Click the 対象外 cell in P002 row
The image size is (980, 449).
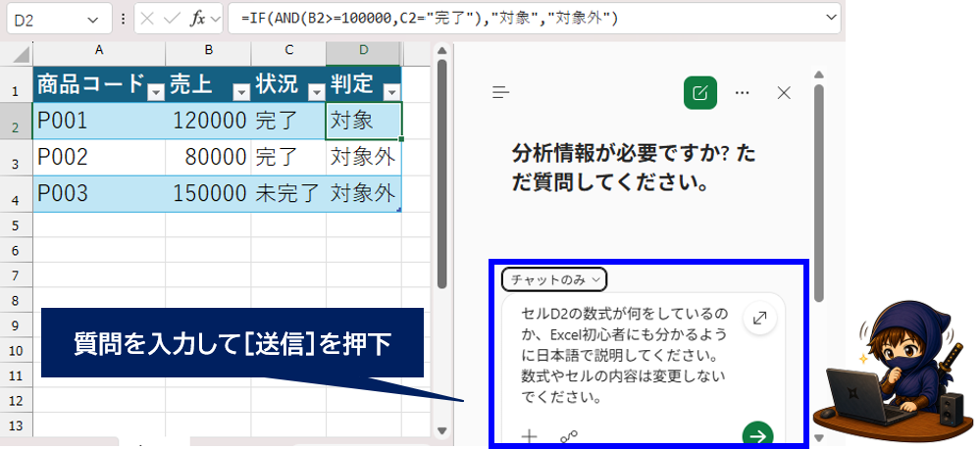click(363, 158)
